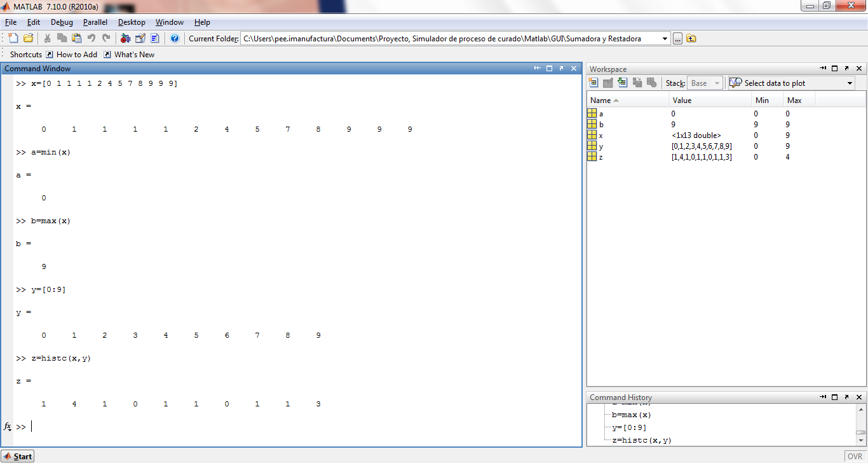
Task: Undock the Command Window panel
Action: [562, 68]
